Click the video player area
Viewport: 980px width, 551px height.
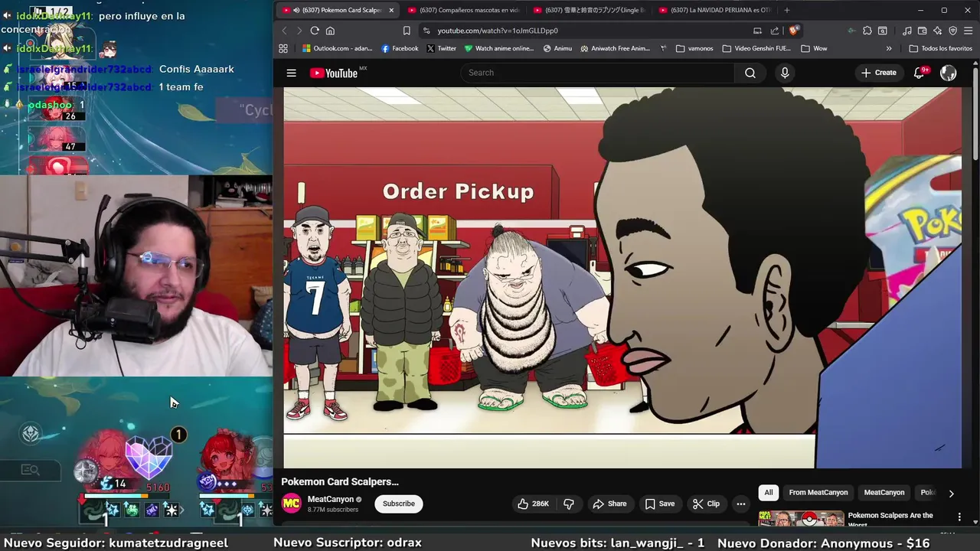tap(622, 277)
